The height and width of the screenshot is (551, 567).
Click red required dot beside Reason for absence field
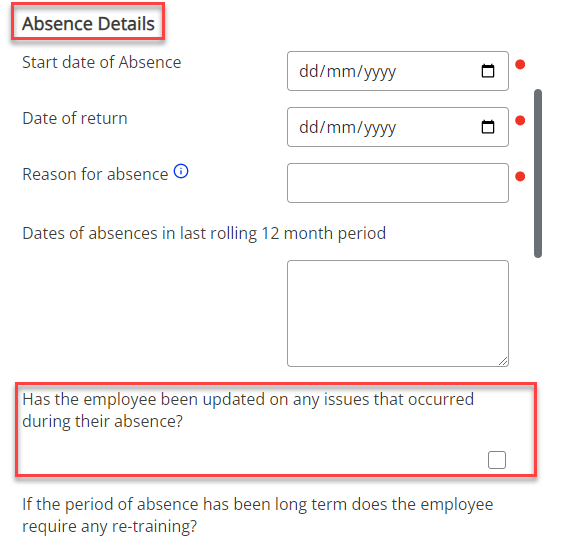[520, 176]
